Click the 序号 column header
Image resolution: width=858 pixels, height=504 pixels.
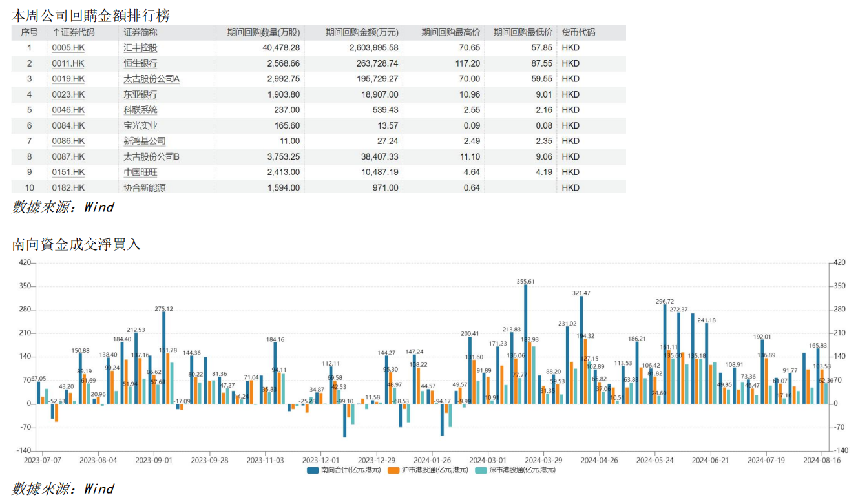29,32
